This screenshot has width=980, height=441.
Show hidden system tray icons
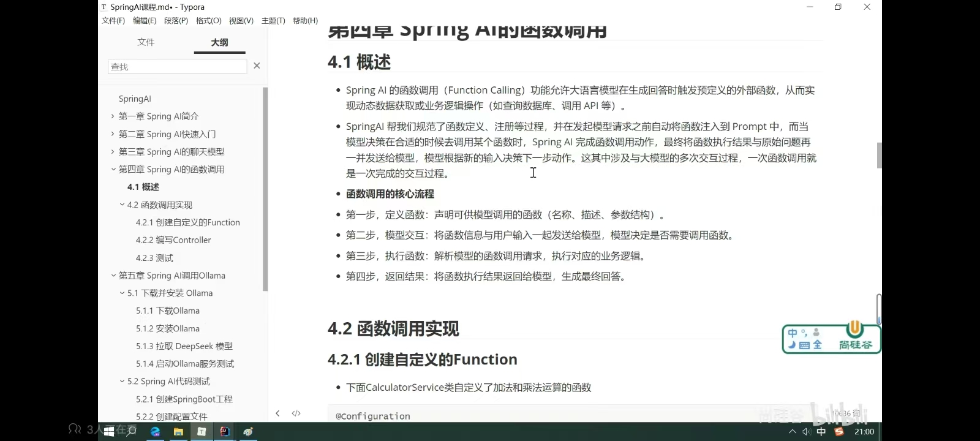tap(793, 431)
